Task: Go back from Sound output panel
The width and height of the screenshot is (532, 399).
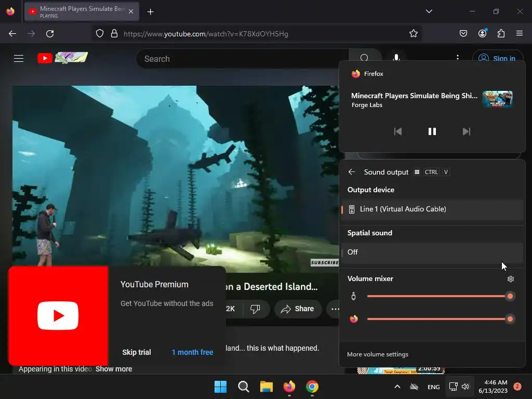Action: point(352,172)
